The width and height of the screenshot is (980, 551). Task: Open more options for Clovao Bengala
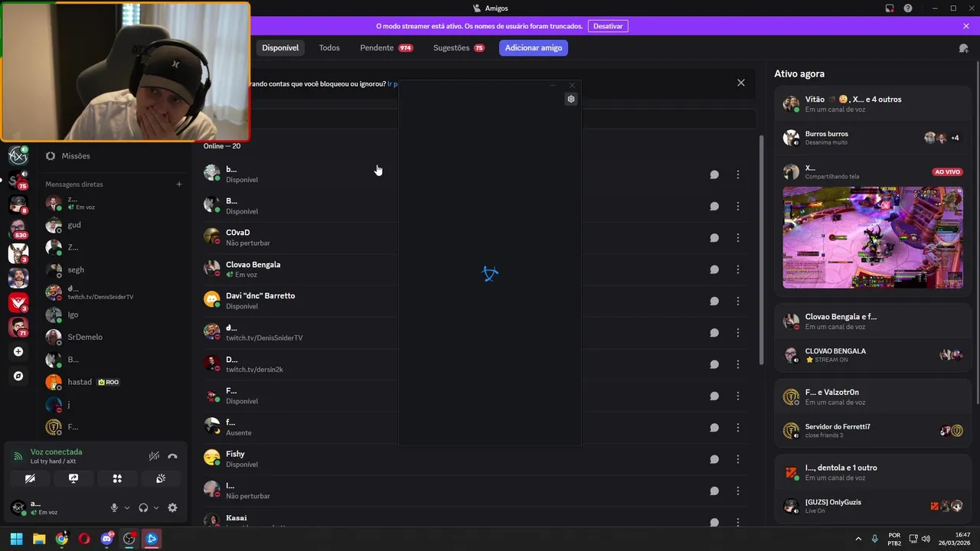tap(737, 269)
